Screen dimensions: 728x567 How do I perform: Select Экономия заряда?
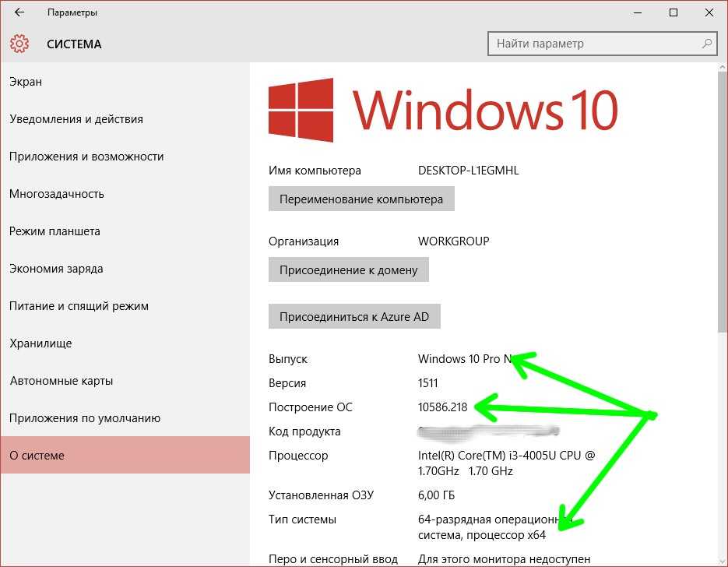(125, 269)
